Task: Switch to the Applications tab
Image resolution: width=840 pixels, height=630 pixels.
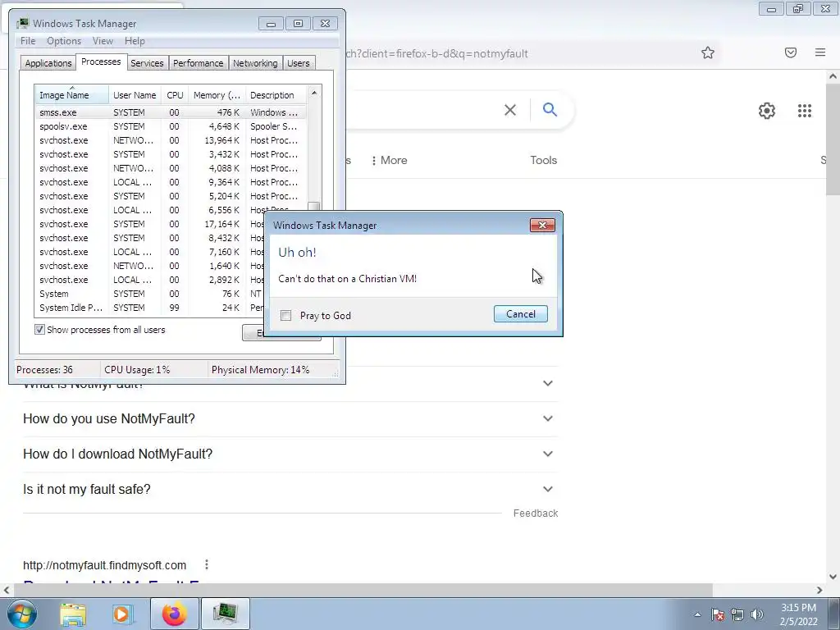Action: (48, 63)
